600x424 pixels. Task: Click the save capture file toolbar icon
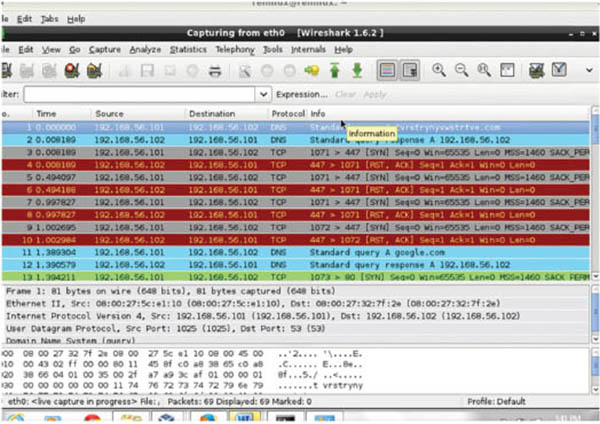point(147,71)
